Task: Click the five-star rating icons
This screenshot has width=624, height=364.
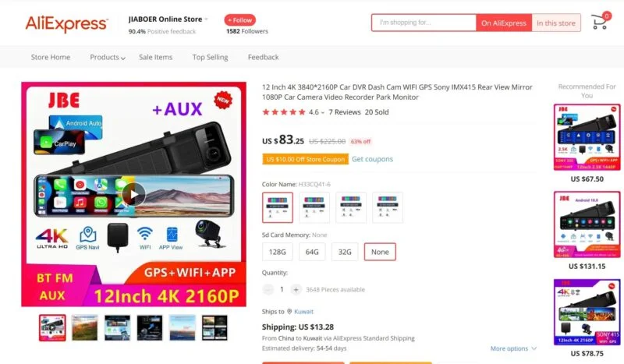Action: coord(283,112)
